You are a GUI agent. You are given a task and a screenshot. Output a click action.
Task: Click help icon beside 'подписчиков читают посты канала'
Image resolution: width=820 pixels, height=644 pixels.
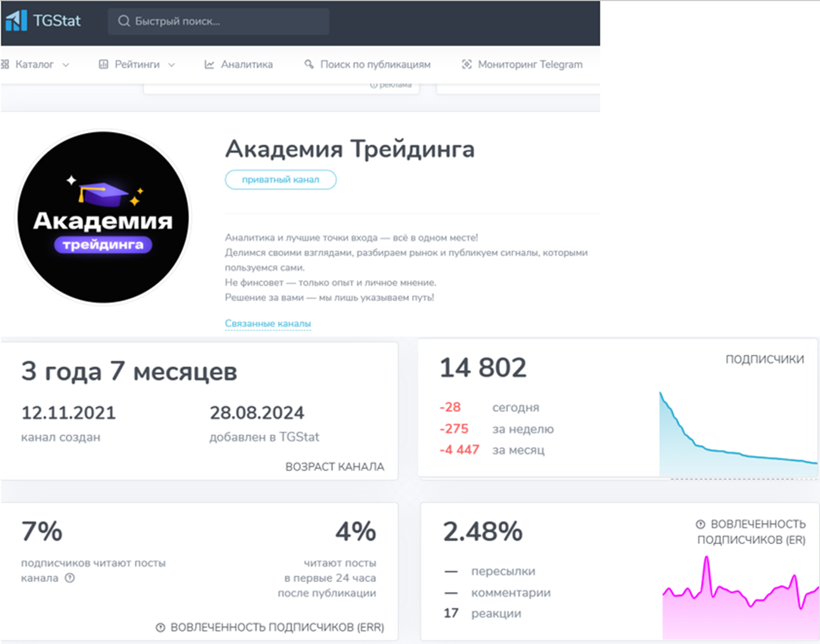click(x=70, y=578)
